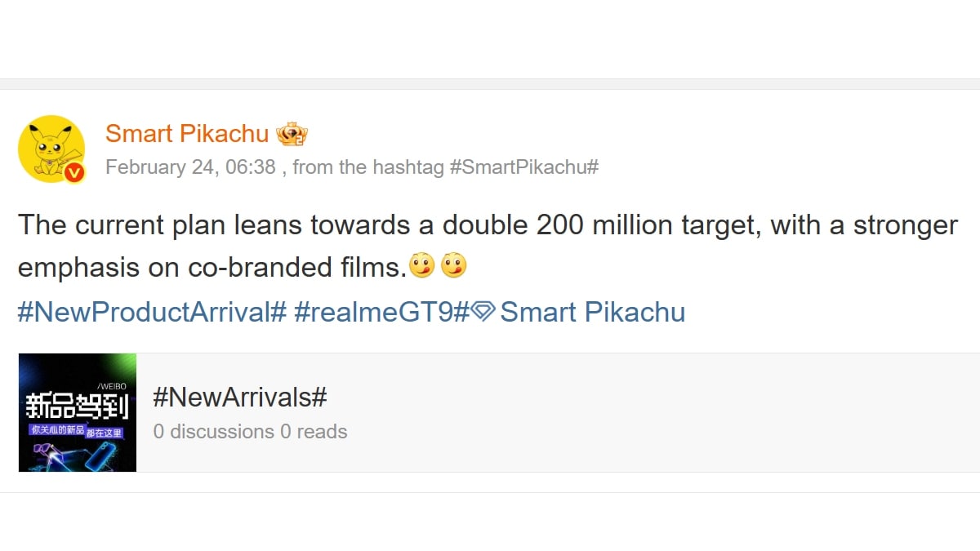Click the diamond super-topic icon
The width and height of the screenshot is (980, 551).
tap(483, 312)
